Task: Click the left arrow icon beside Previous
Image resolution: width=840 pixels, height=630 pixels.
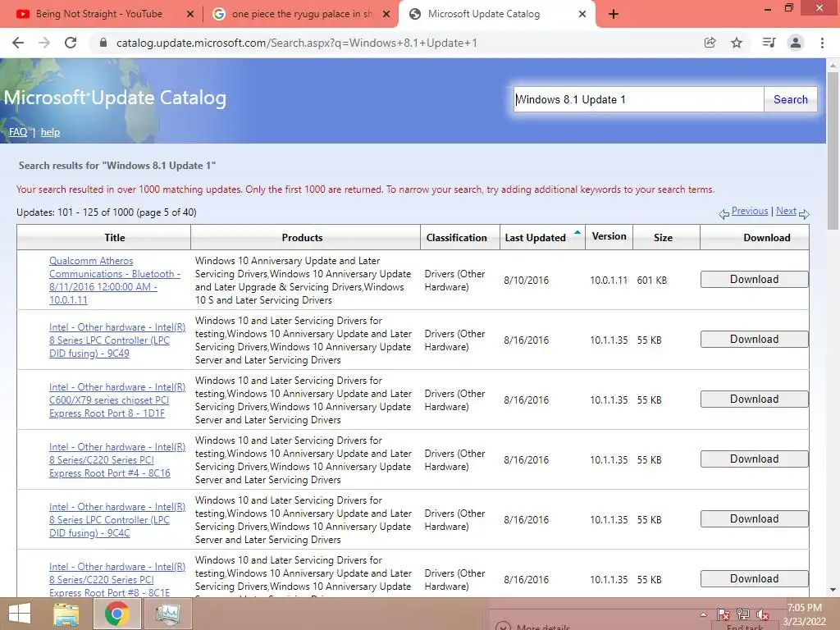Action: click(724, 214)
